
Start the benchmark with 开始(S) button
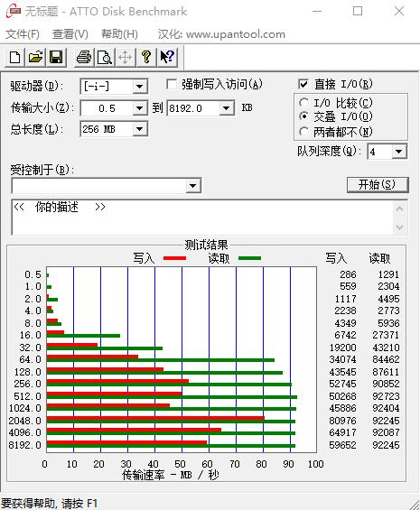[x=377, y=185]
